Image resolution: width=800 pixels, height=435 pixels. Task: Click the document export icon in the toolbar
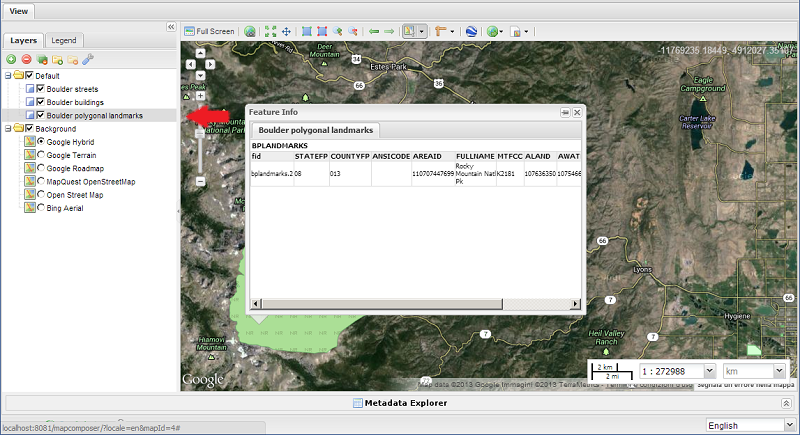(x=516, y=32)
